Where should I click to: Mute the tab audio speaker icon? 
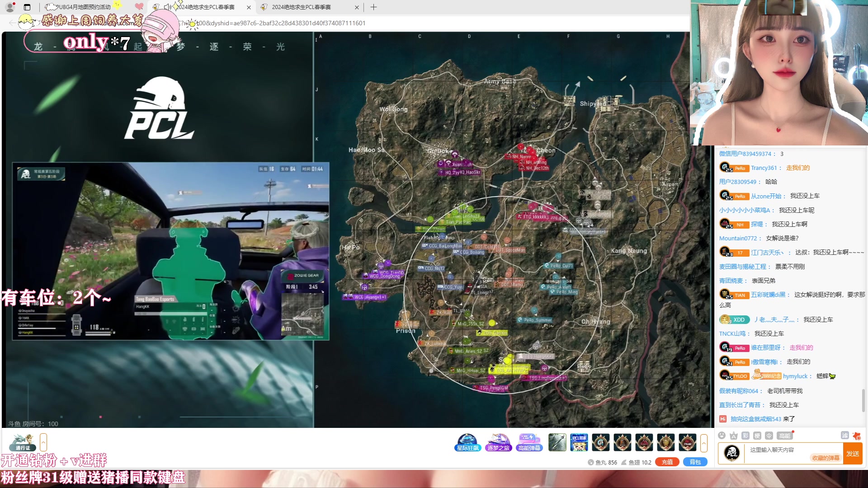tap(168, 7)
